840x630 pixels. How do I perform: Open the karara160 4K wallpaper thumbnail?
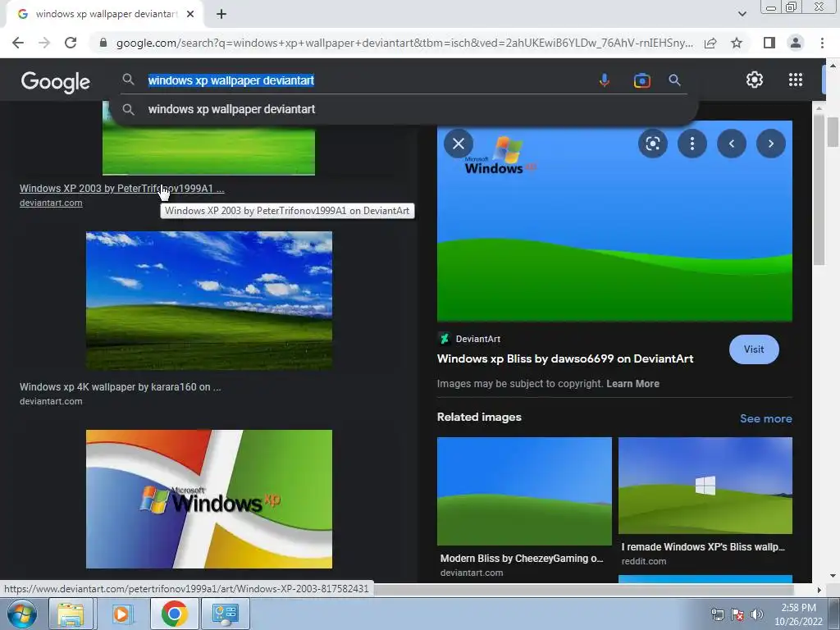point(209,300)
